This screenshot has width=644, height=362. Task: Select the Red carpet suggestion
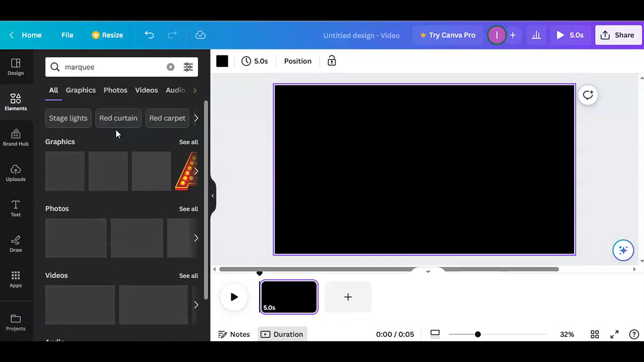(x=167, y=118)
